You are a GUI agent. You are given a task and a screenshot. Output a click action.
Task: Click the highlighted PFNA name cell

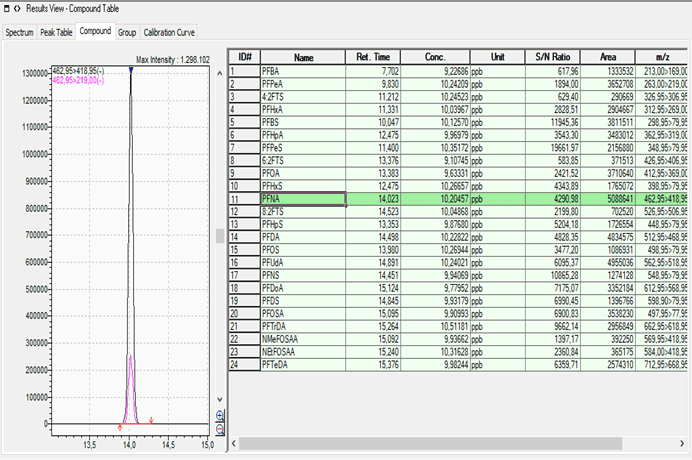(303, 199)
